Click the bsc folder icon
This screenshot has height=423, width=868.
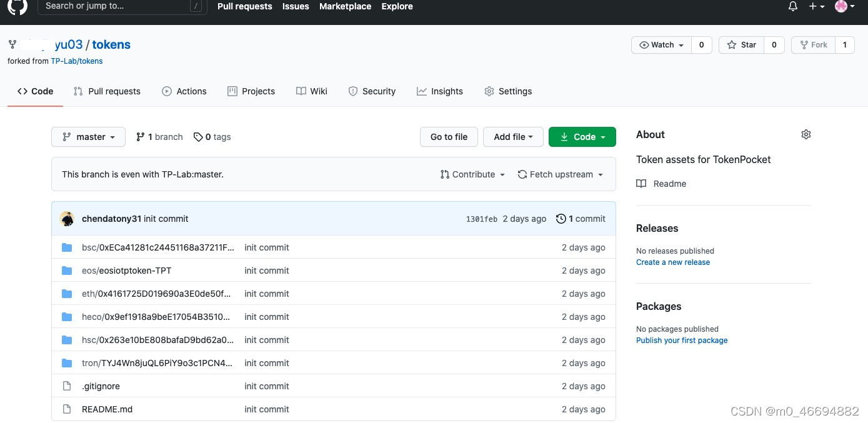[67, 247]
